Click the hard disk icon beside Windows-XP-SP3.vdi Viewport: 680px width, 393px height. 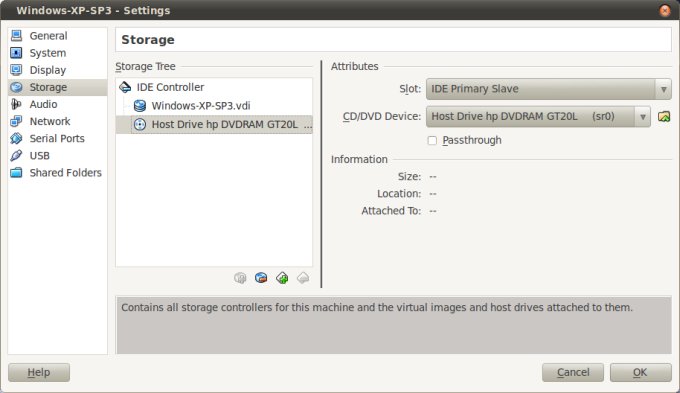[x=140, y=106]
